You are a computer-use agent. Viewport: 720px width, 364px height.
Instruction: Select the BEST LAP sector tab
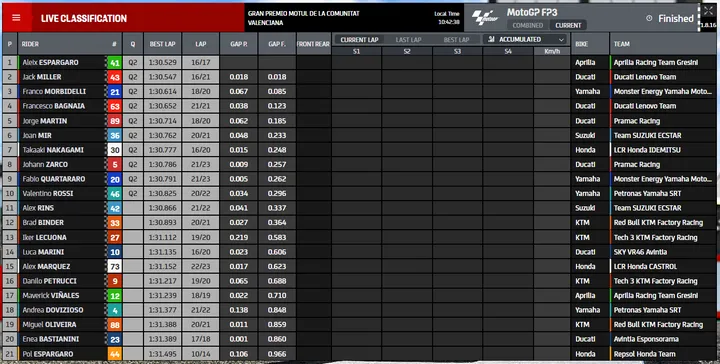pos(456,40)
